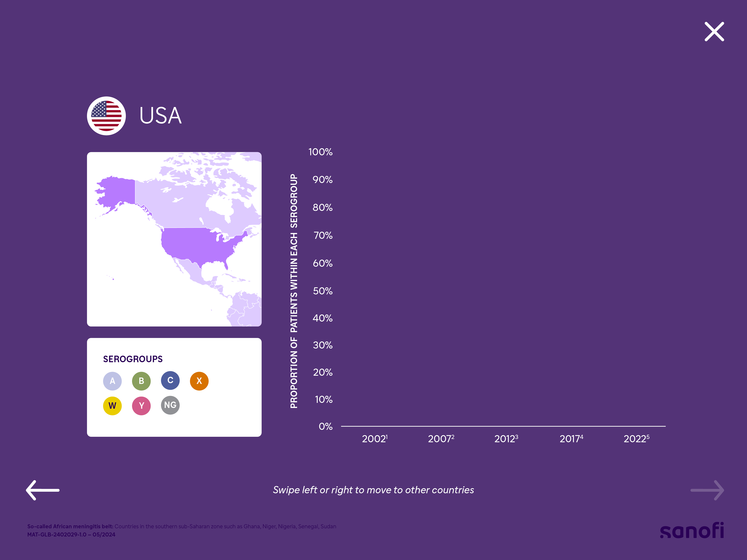Select the 2007 year on the chart axis
This screenshot has width=747, height=560.
441,438
